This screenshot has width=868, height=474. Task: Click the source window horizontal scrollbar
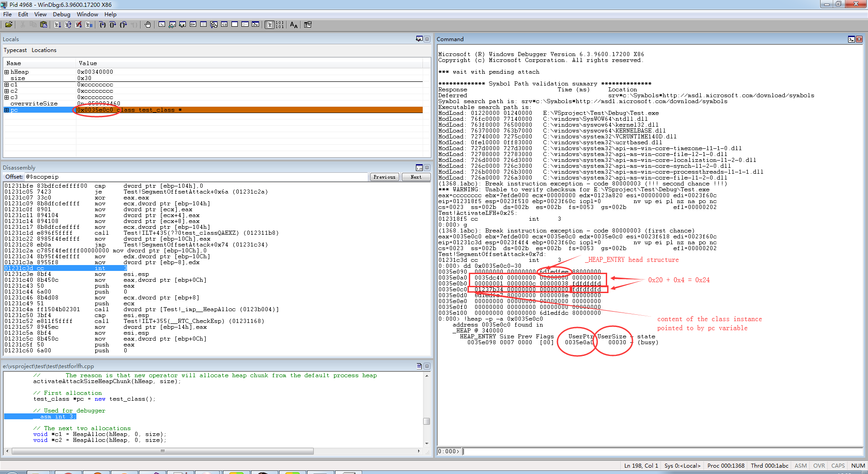click(x=163, y=451)
